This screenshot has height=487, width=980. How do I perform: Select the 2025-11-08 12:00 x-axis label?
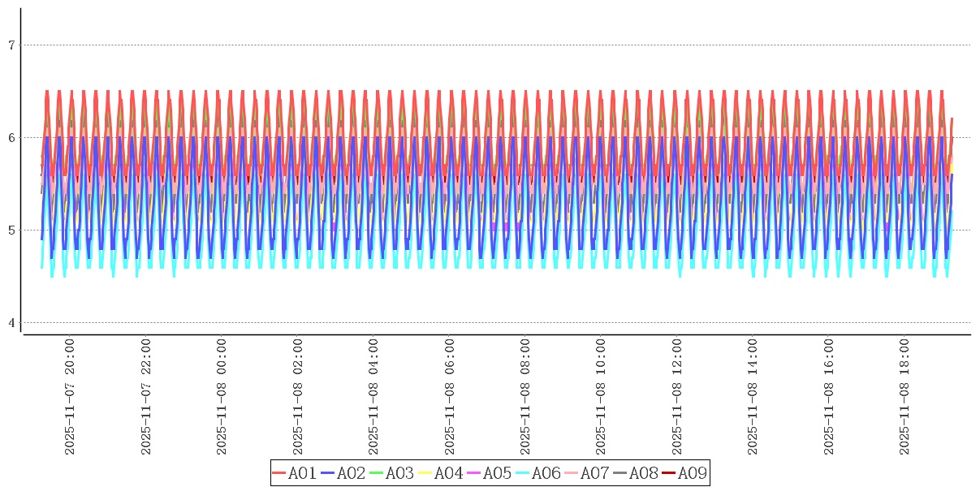tap(677, 398)
